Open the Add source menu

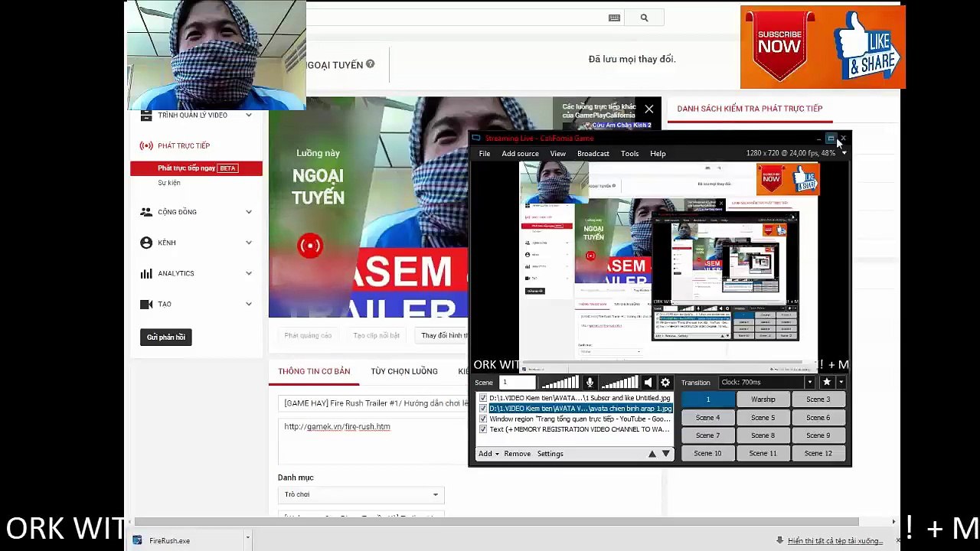520,154
